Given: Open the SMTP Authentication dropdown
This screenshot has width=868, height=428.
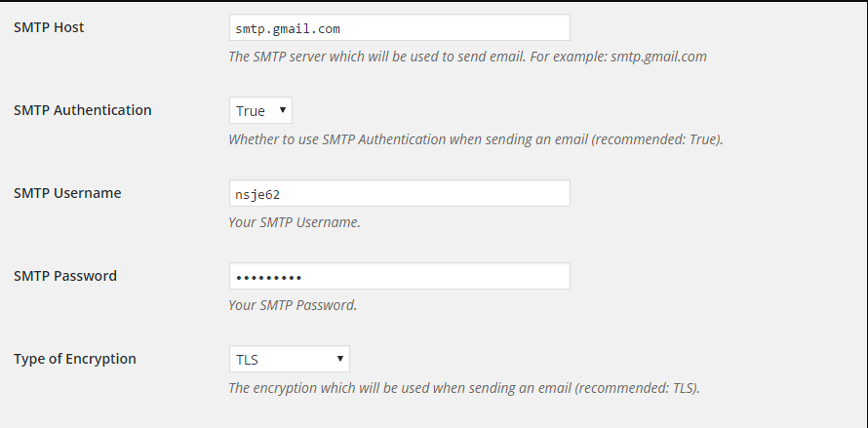Looking at the screenshot, I should (259, 110).
